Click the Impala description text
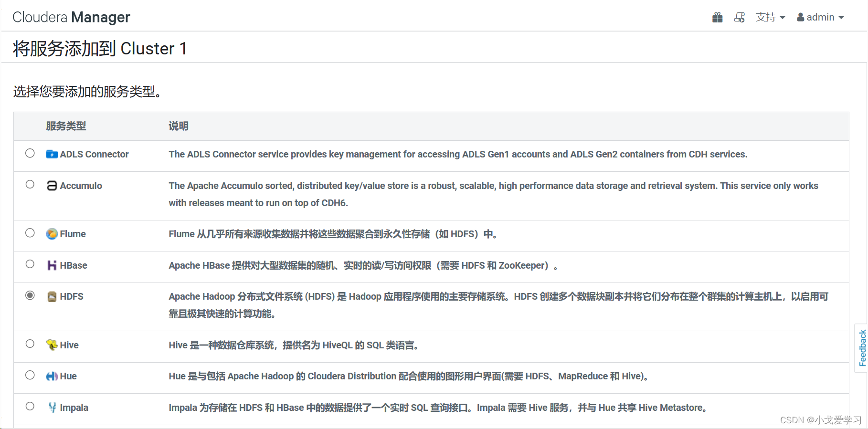The image size is (868, 429). coord(438,408)
